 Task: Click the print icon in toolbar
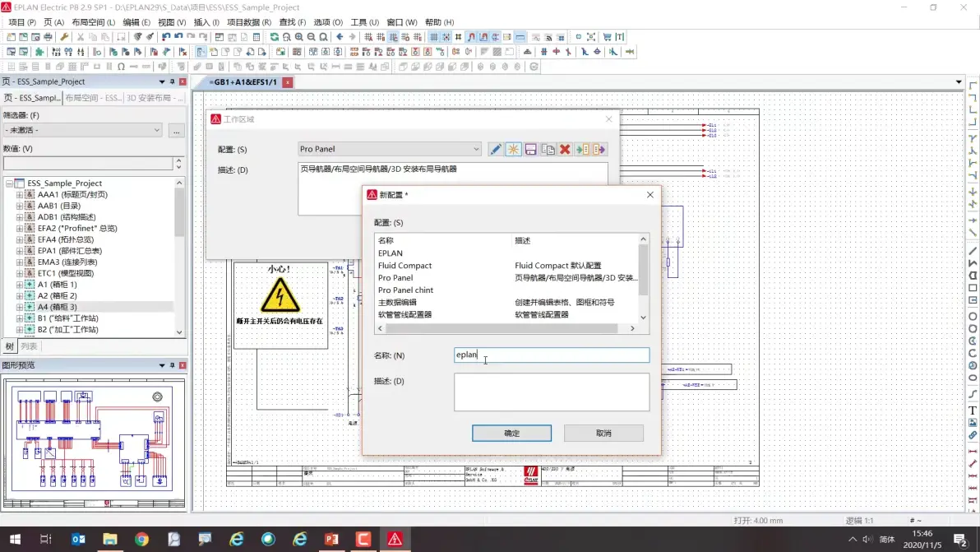48,37
